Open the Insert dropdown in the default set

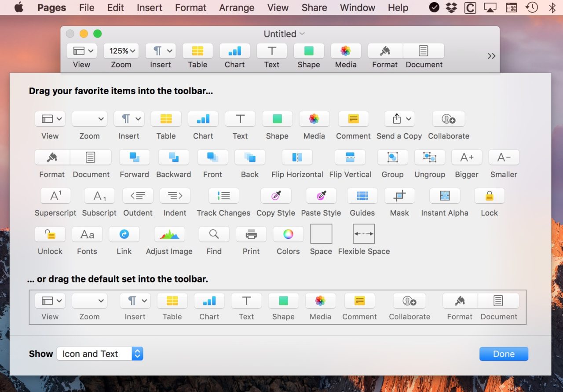point(135,300)
